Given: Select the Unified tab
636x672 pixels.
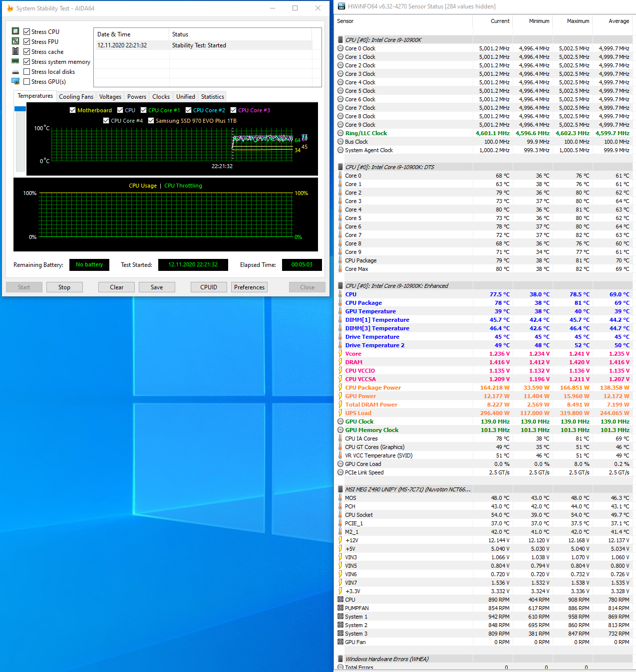Looking at the screenshot, I should (186, 97).
